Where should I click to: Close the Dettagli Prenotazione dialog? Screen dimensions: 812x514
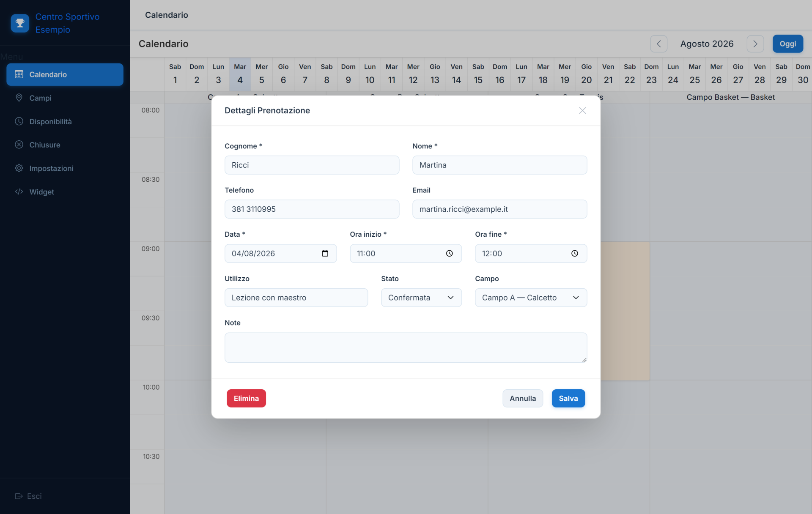[582, 110]
